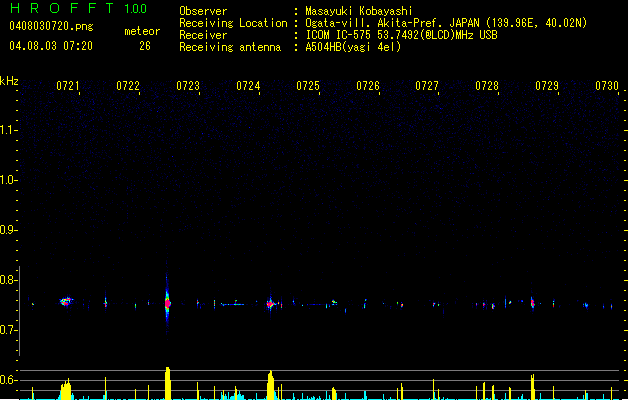Click the yellow power peak before 0729

[x=533, y=387]
